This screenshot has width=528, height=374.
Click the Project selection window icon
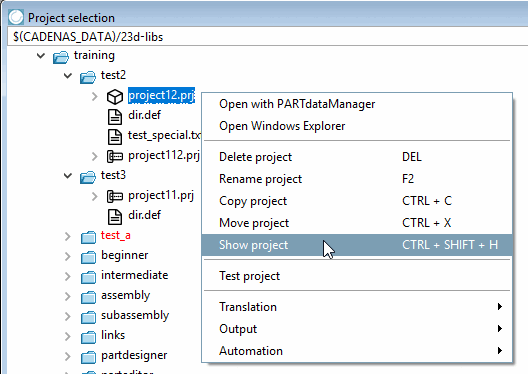pyautogui.click(x=16, y=17)
